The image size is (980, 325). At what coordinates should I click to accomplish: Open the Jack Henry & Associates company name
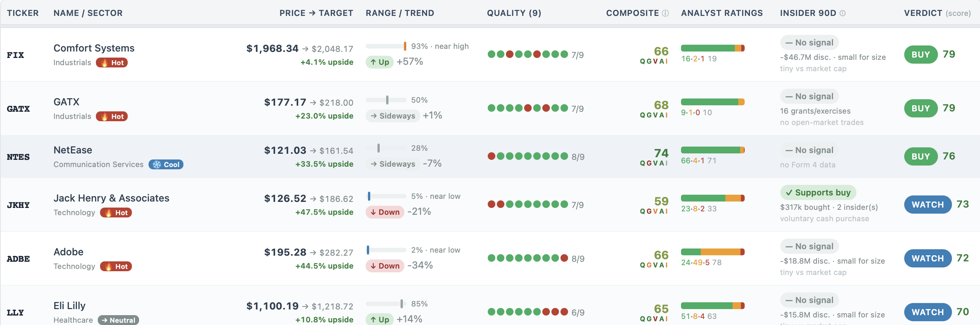(111, 198)
